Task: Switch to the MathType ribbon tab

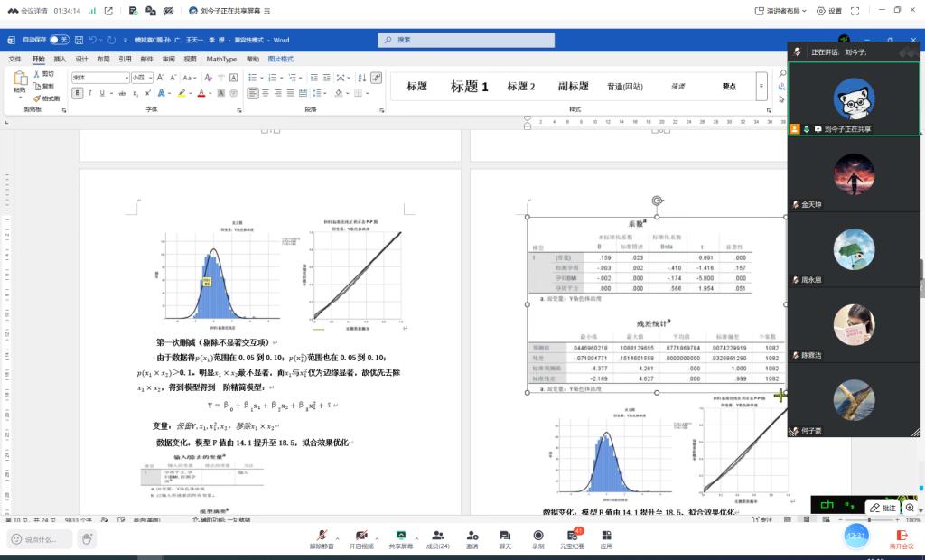Action: pos(221,59)
